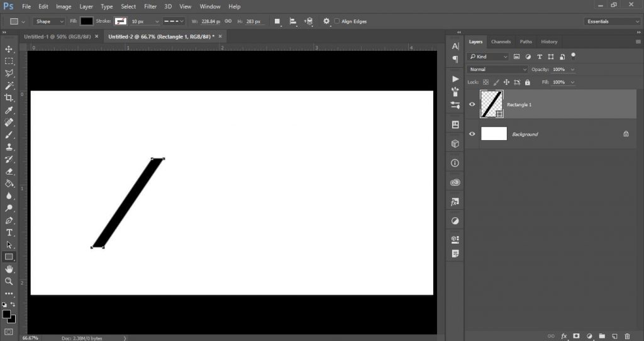The width and height of the screenshot is (644, 341).
Task: Switch to the History panel tab
Action: pos(549,41)
